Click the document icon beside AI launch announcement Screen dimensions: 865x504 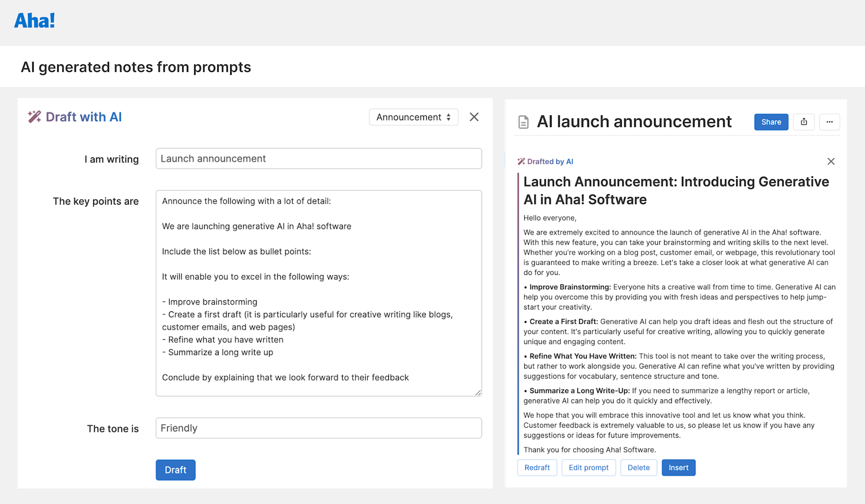[x=523, y=122]
